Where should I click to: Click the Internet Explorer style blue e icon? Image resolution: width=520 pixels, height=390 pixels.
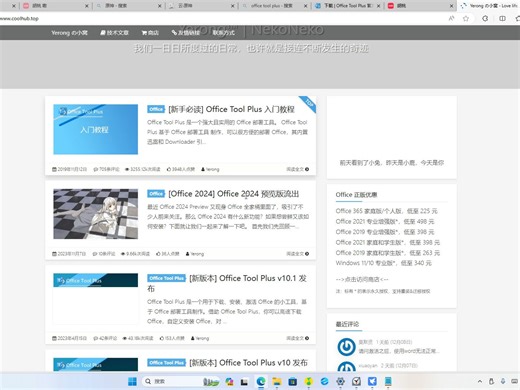pos(325,381)
